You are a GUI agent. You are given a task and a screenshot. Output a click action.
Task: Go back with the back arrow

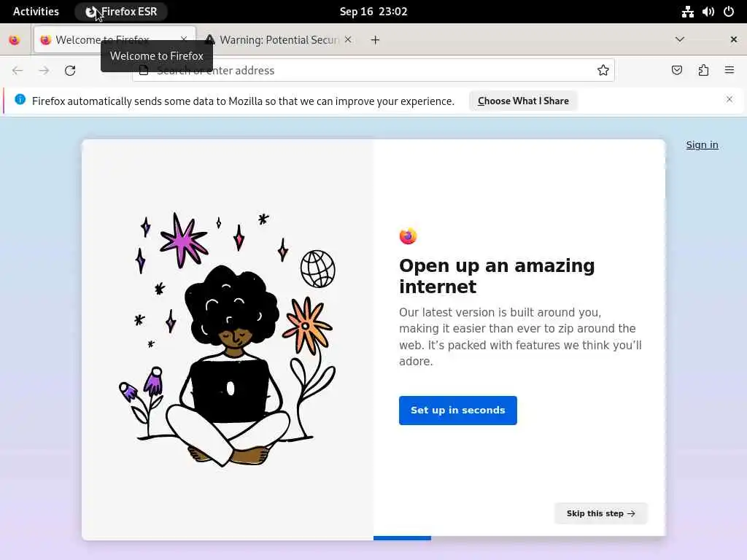click(18, 71)
